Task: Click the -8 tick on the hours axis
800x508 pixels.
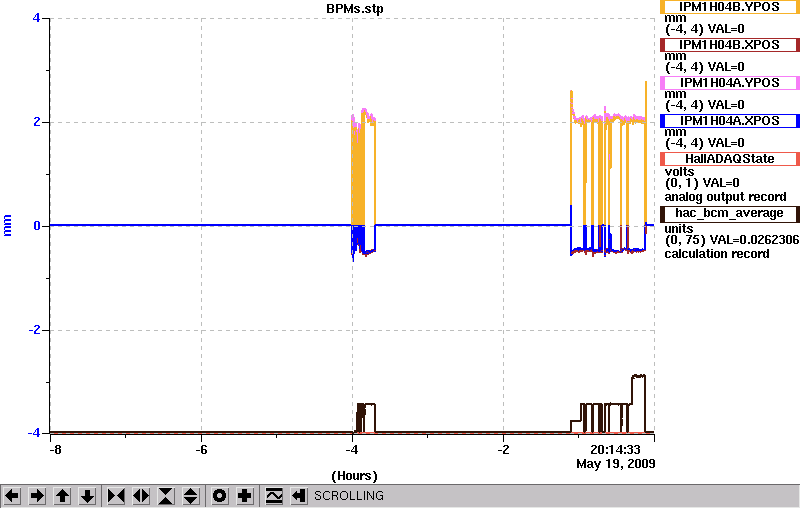Action: pyautogui.click(x=55, y=450)
